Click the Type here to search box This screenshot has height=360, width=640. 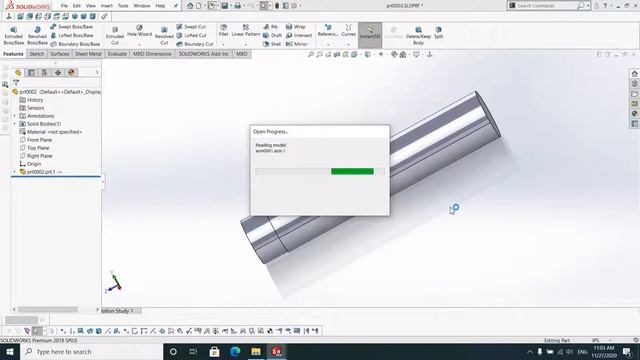[91, 351]
